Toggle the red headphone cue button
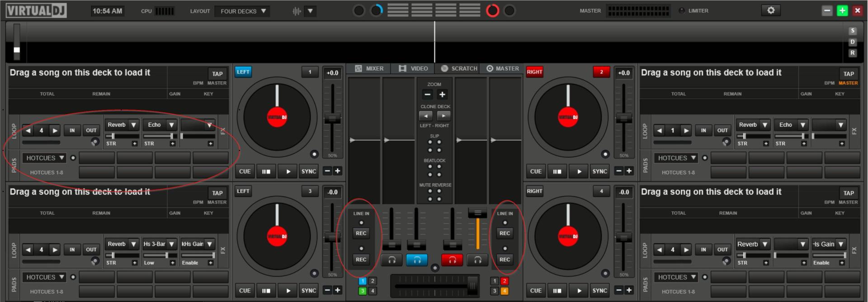 coord(452,260)
